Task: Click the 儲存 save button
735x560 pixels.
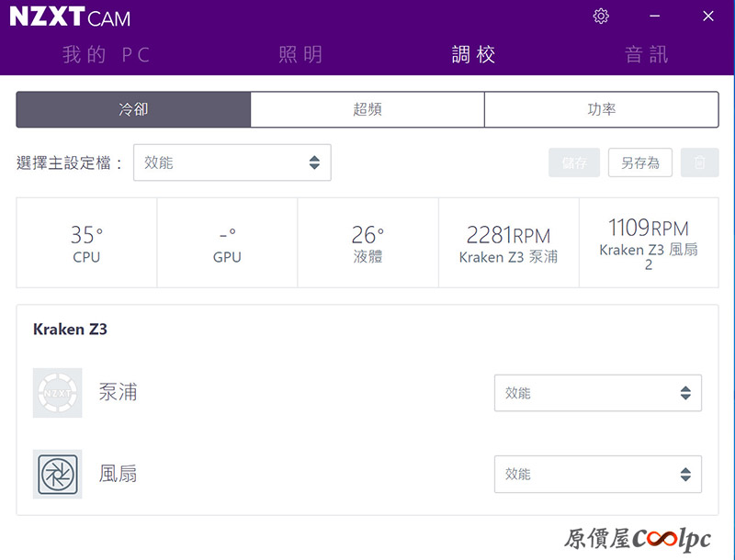Action: pos(574,162)
